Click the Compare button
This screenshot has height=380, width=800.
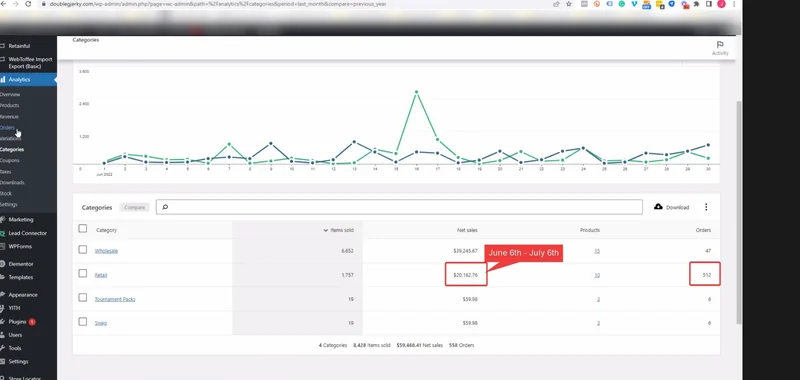(x=135, y=208)
